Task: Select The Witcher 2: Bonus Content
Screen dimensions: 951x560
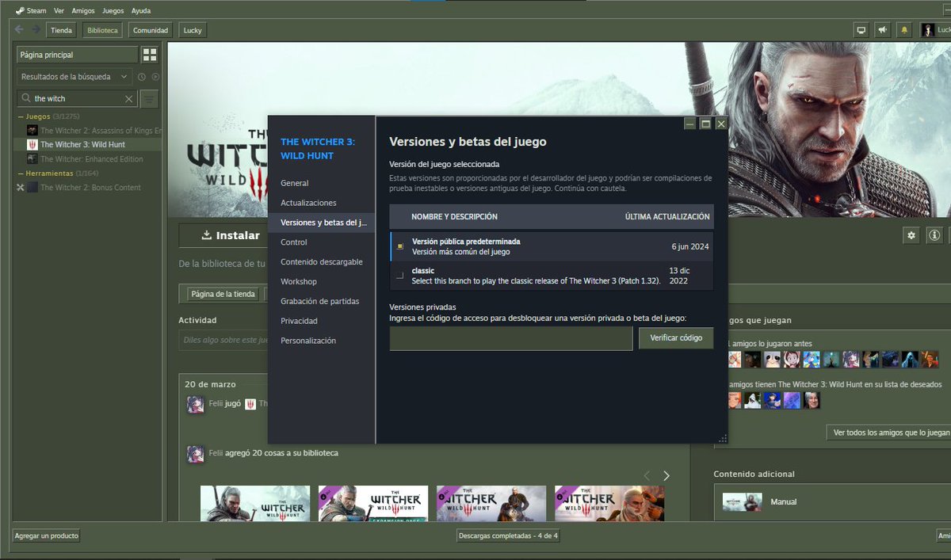Action: (88, 187)
